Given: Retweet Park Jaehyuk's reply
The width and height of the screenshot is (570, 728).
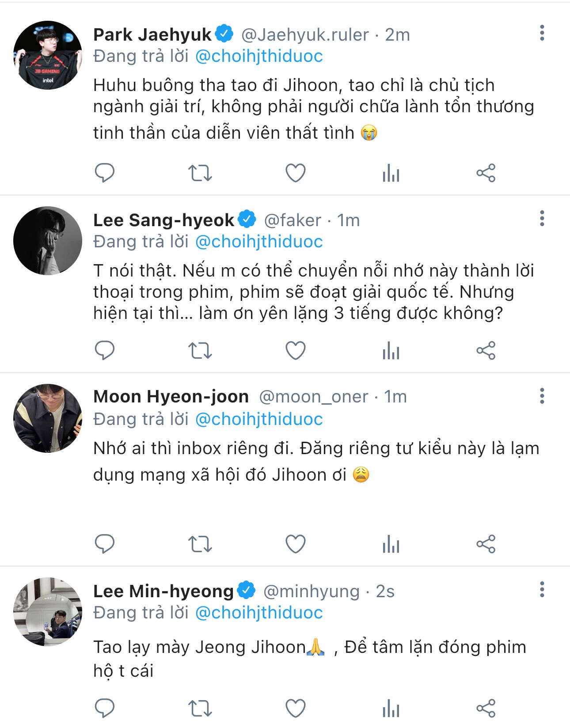Looking at the screenshot, I should (200, 173).
